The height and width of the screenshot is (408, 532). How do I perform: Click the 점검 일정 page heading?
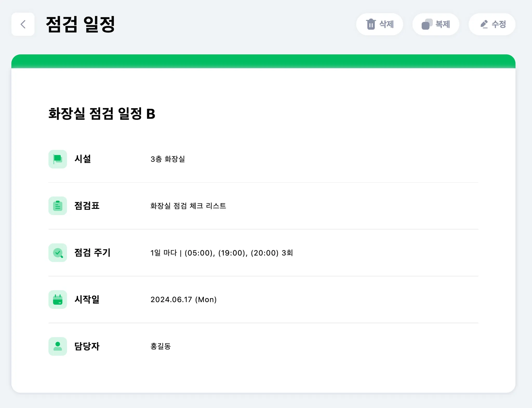(x=80, y=24)
